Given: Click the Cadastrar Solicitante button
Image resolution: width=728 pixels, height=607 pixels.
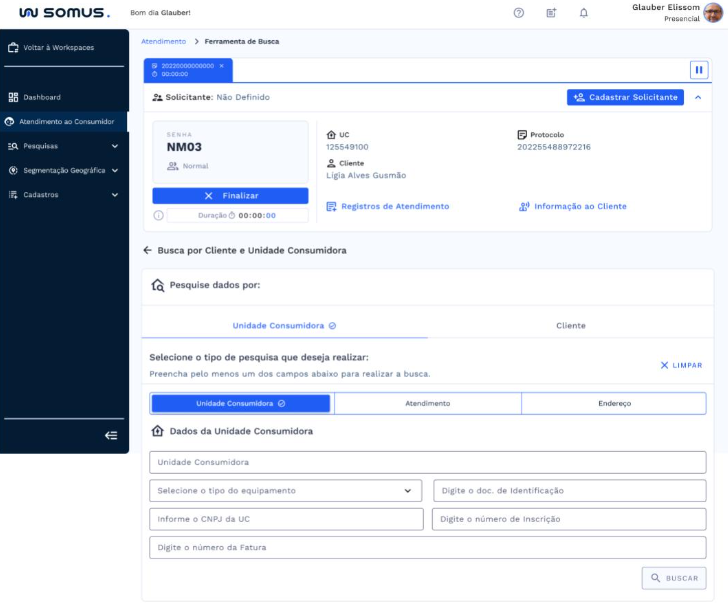Looking at the screenshot, I should pos(625,97).
